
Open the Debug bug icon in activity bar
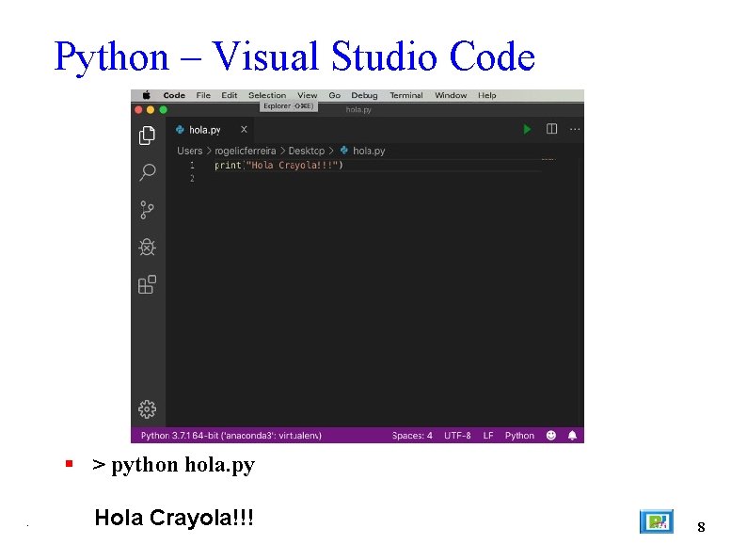(147, 247)
